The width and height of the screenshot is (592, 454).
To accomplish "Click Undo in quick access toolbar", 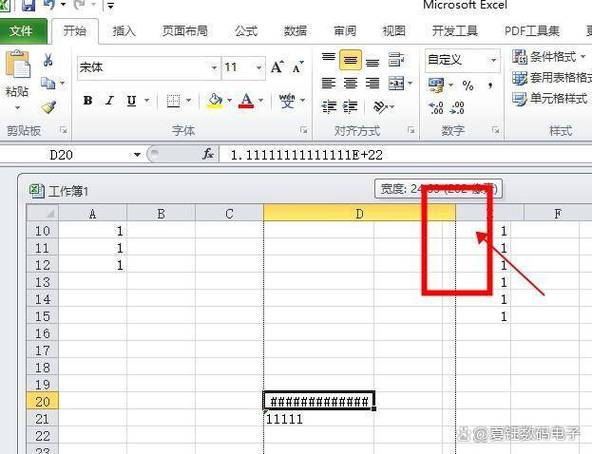I will pyautogui.click(x=49, y=5).
